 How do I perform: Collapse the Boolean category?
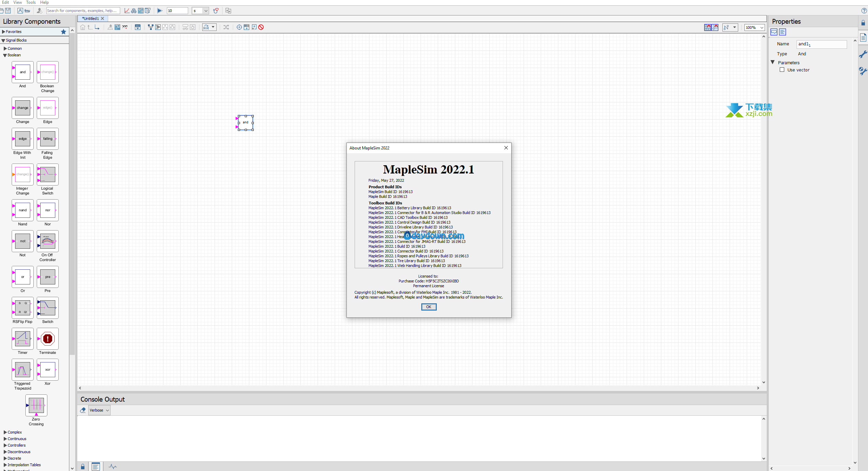pyautogui.click(x=5, y=55)
